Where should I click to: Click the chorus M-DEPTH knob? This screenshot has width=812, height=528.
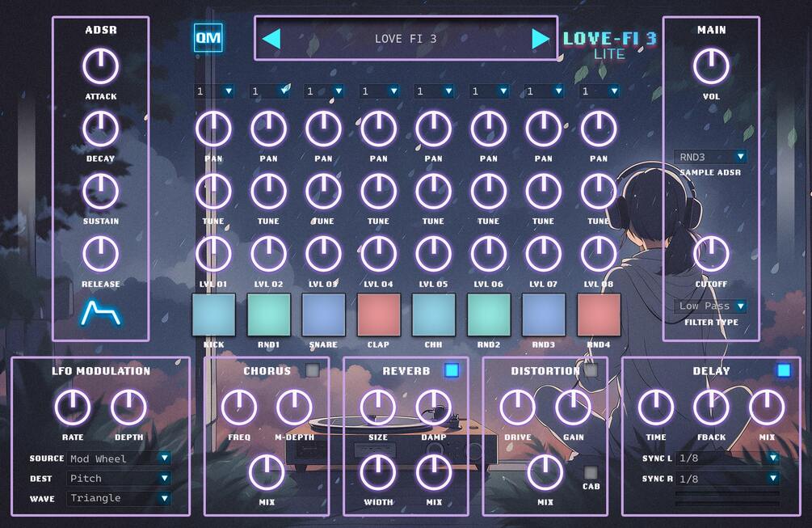tap(294, 408)
